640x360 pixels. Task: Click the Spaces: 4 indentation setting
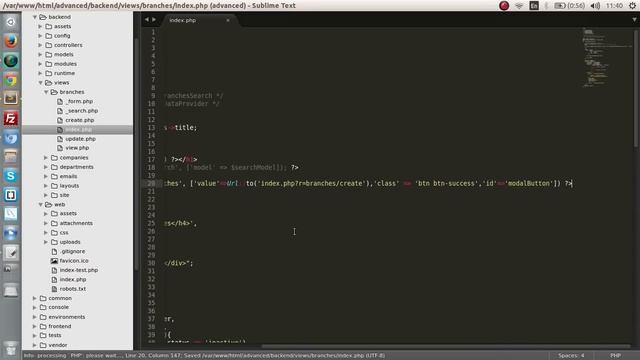(x=571, y=356)
